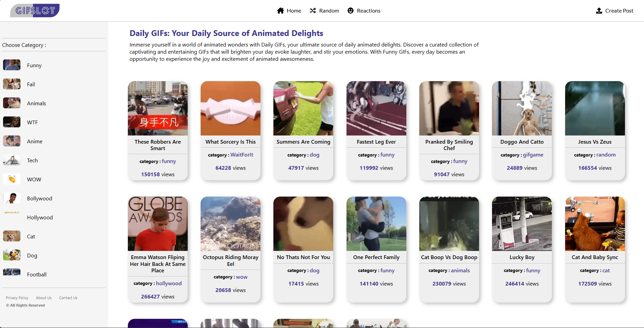The width and height of the screenshot is (644, 328).
Task: Go to the Privacy Policy page
Action: click(x=17, y=298)
